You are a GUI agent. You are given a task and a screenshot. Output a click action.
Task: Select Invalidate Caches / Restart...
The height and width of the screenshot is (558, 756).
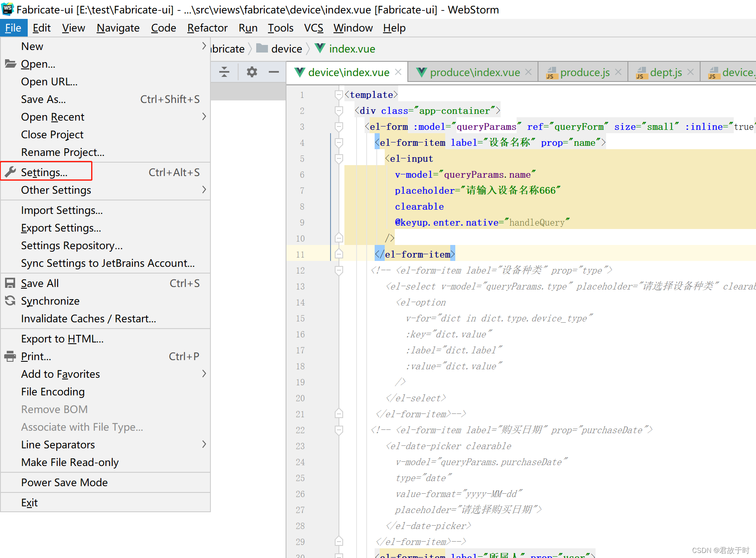[x=105, y=318]
